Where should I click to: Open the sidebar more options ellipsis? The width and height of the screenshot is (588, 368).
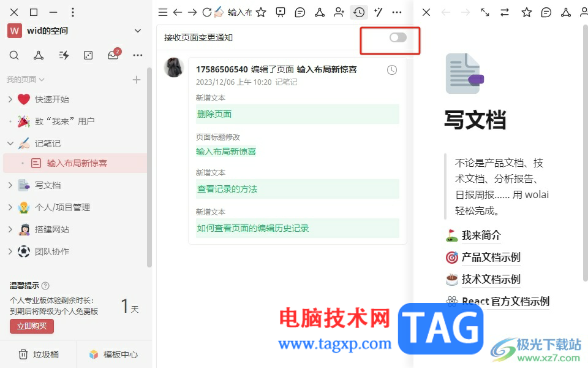pos(138,56)
